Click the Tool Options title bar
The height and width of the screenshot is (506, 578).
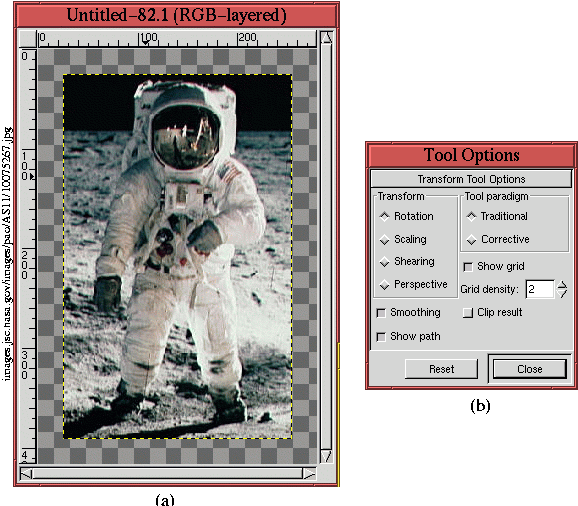click(471, 155)
